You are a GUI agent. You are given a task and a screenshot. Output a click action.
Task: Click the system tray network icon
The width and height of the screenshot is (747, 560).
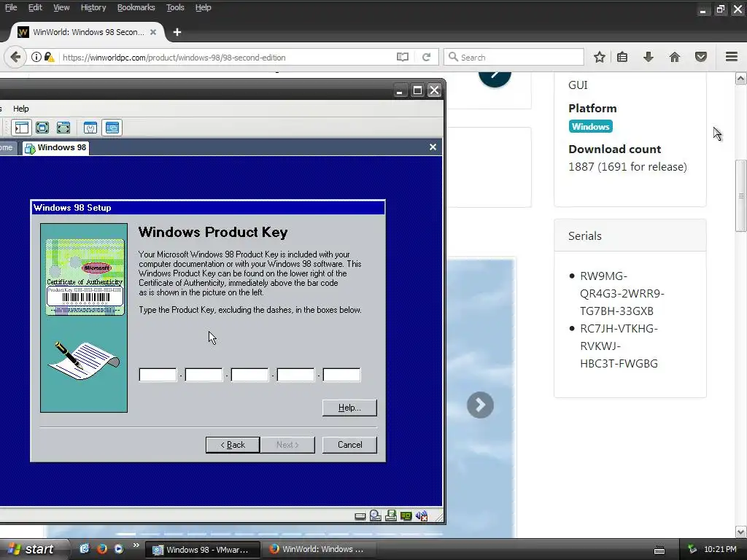click(x=692, y=550)
